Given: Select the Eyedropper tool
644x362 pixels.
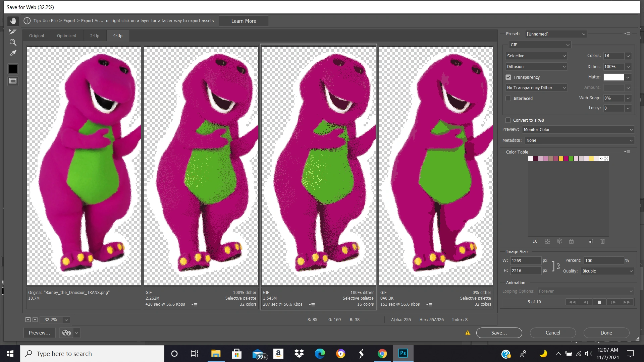Looking at the screenshot, I should pyautogui.click(x=13, y=53).
